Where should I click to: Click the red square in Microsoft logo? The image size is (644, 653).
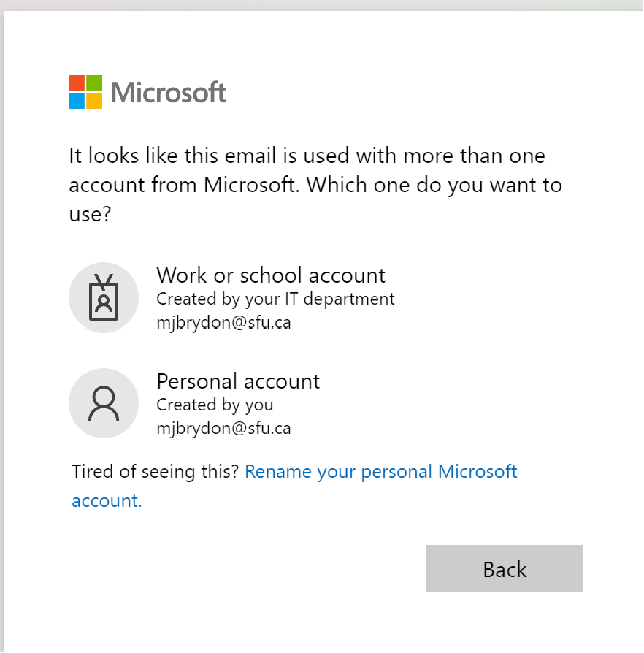(x=77, y=83)
